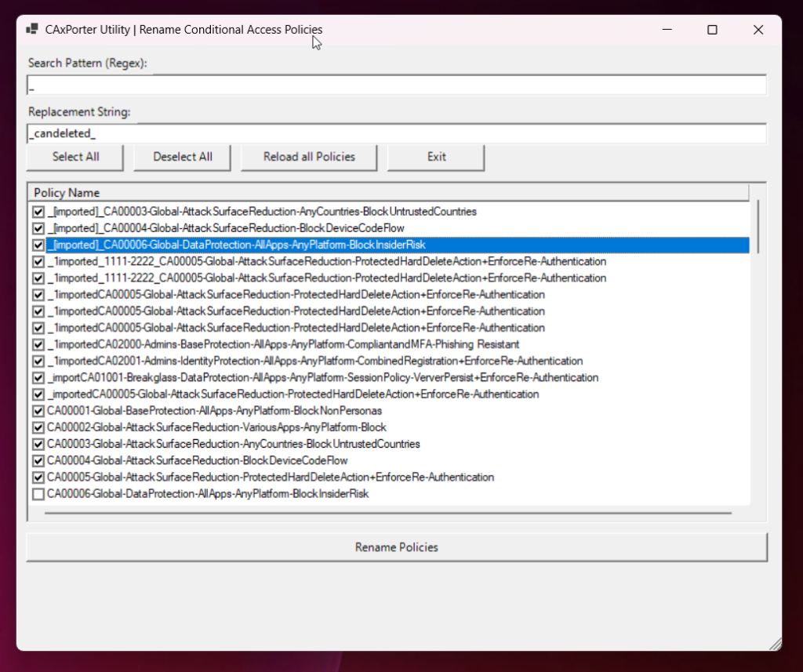The image size is (803, 672).
Task: Toggle checkbox for _1importedCA02000-Admins-BaseProtection policy
Action: click(38, 344)
